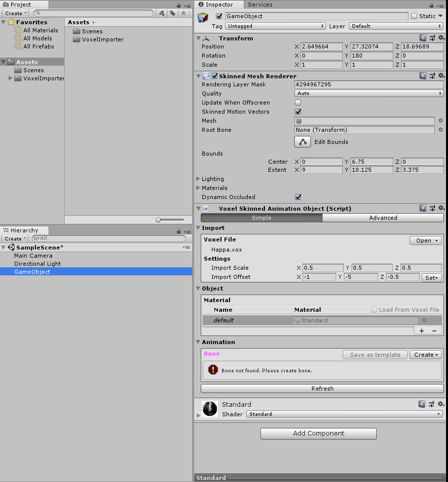Open Skinned Mesh Renderer help reference
Viewport: 448px width, 482px height.
pyautogui.click(x=423, y=76)
